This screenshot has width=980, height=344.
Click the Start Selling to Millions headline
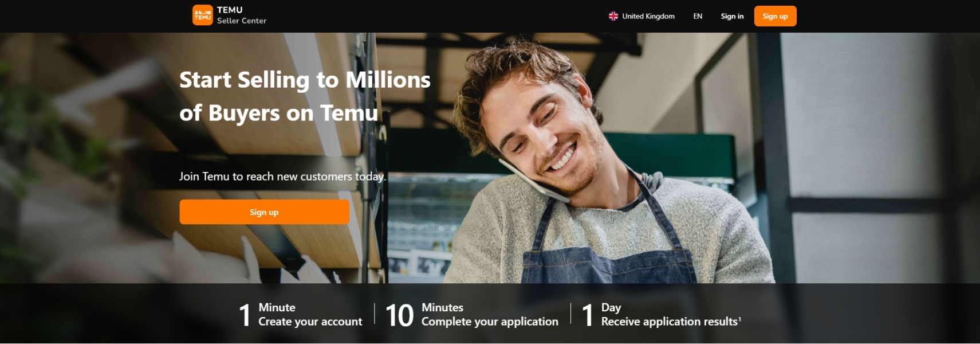[305, 80]
